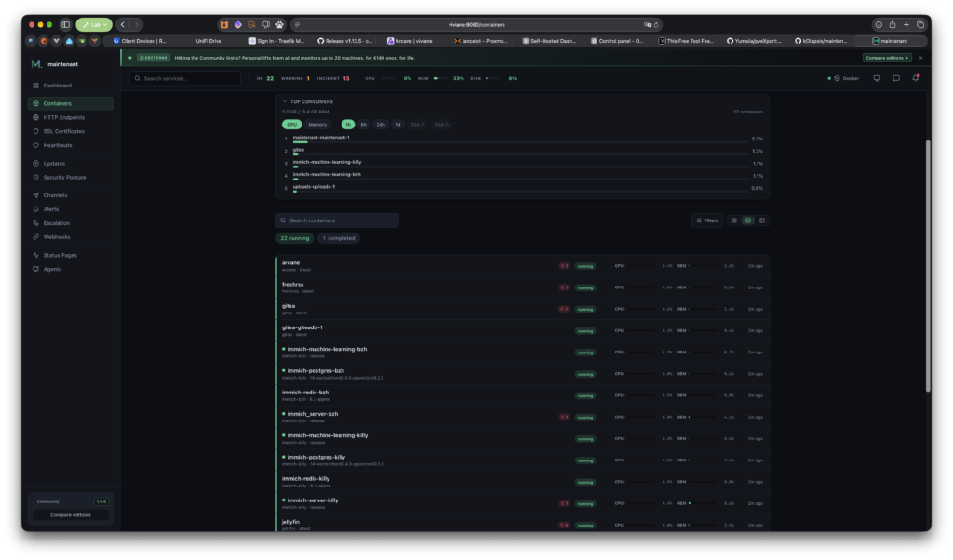Open the jellyfin container row
953x560 pixels.
523,525
